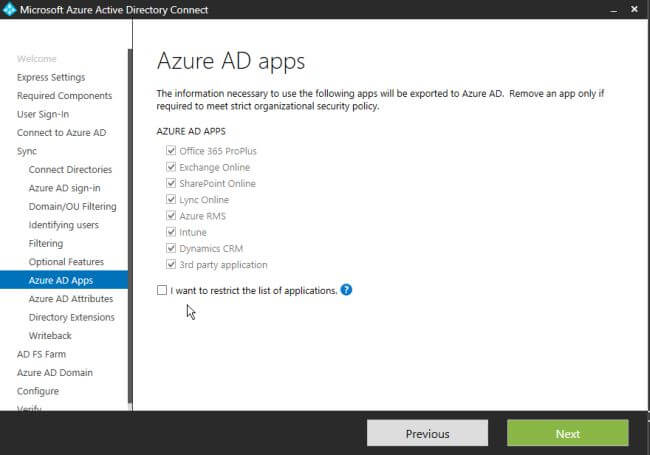650x455 pixels.
Task: Select the Configure step
Action: click(38, 391)
